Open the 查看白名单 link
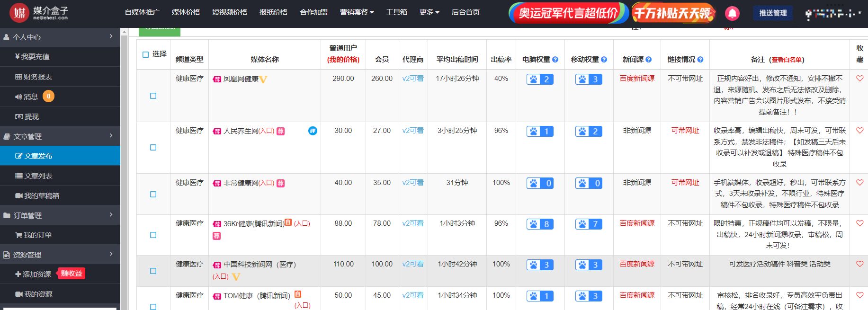868x310 pixels. [787, 60]
